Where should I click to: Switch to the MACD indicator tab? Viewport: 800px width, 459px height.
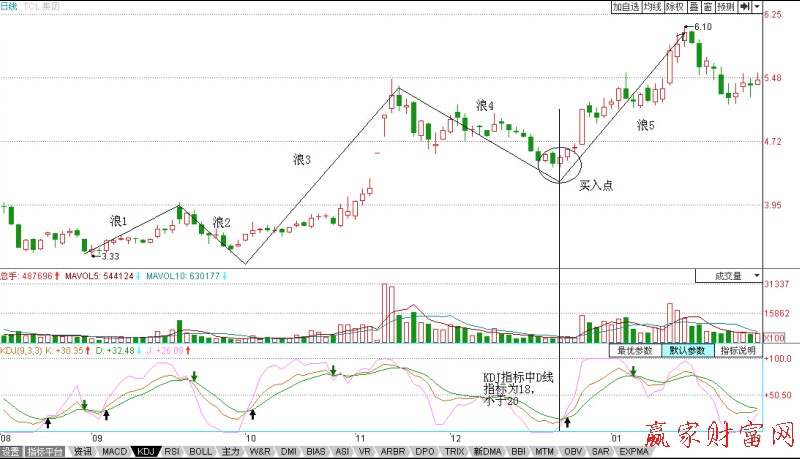115,452
